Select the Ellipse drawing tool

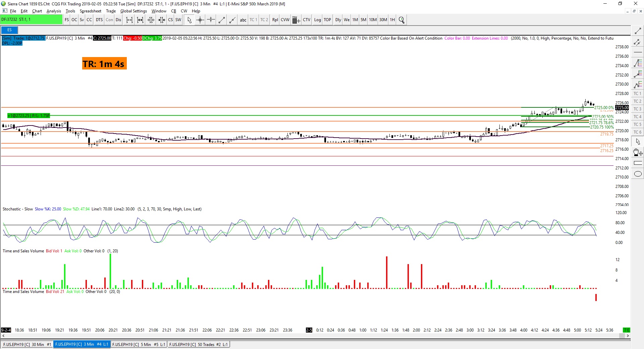point(638,174)
